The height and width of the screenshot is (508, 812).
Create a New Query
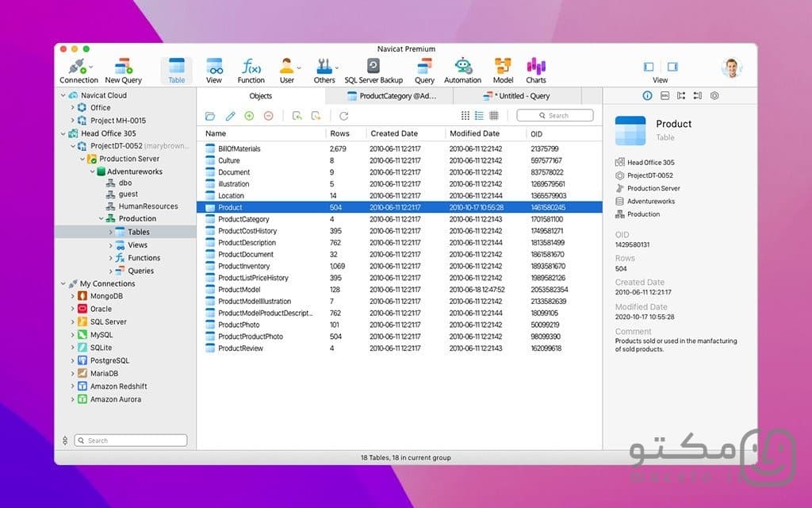tap(123, 71)
